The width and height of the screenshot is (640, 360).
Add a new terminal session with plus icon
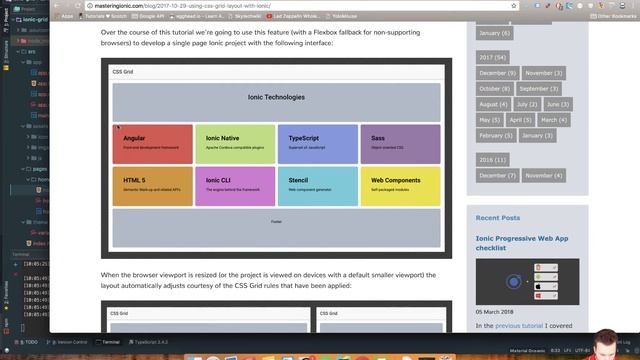[x=16, y=264]
